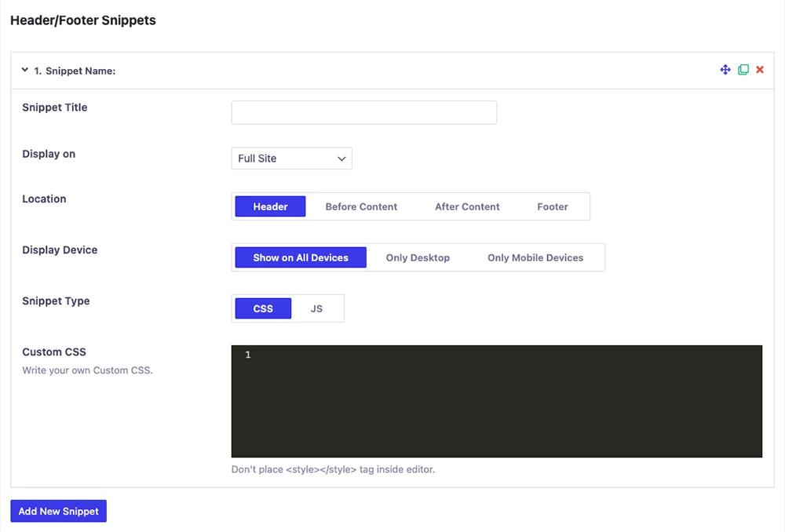Click the 'Location' field label

44,199
